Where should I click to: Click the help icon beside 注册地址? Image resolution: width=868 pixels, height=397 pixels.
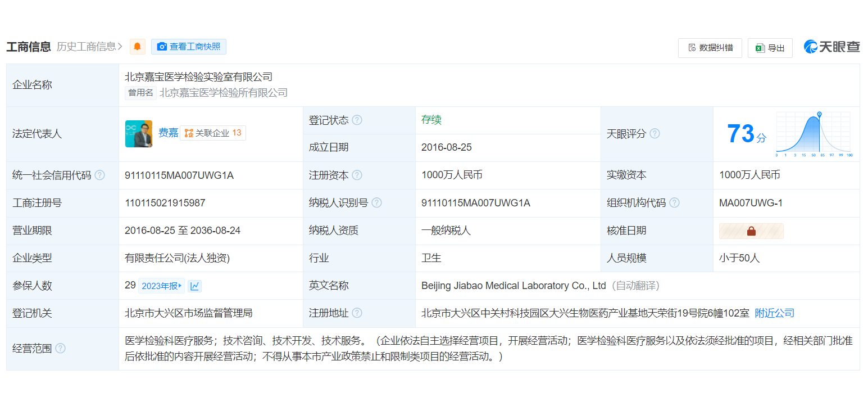tap(357, 313)
